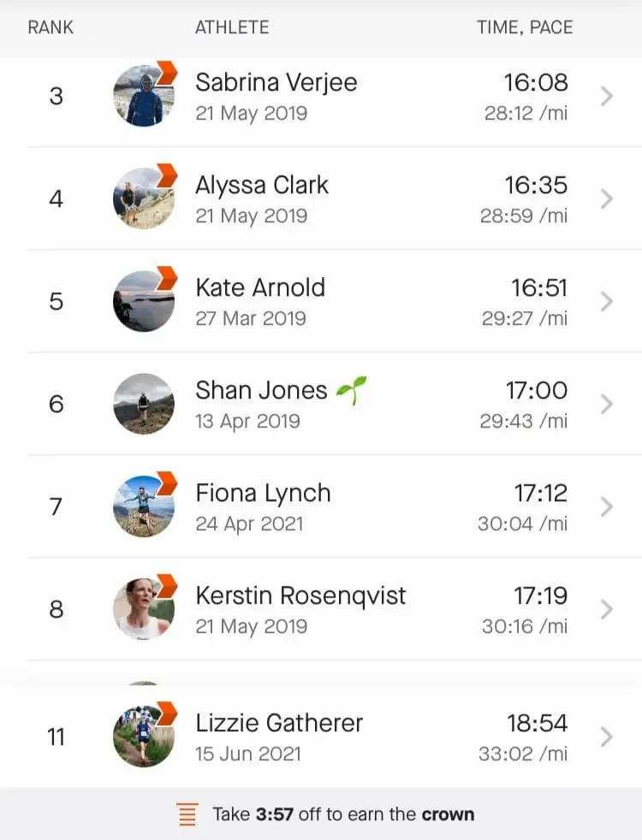Open Fiona Lynch's athlete name link
The width and height of the screenshot is (642, 840).
[263, 493]
